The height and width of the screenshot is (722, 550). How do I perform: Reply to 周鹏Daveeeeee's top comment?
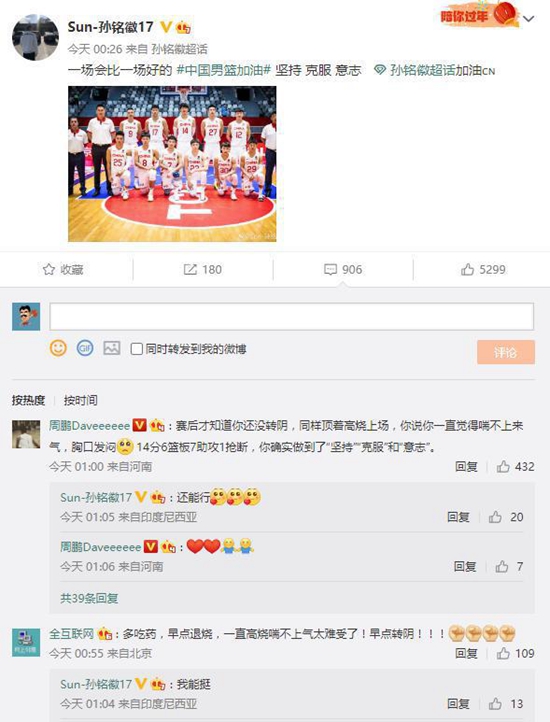[x=466, y=467]
